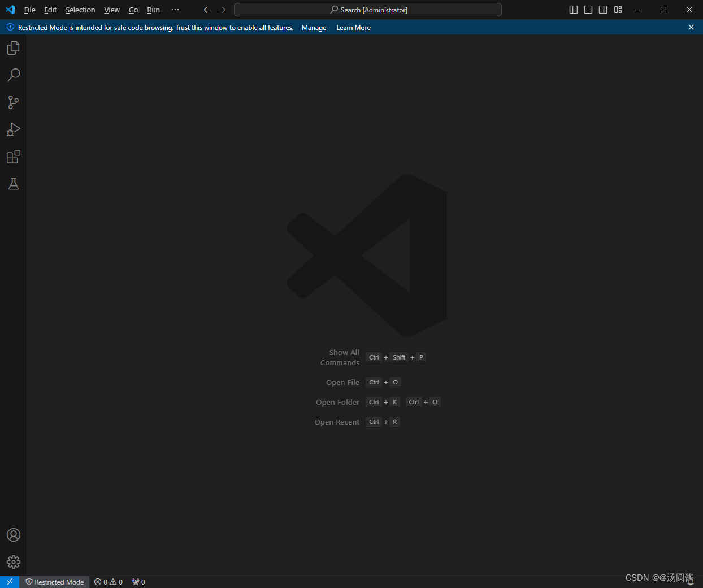
Task: Open the Accounts menu icon
Action: click(14, 535)
